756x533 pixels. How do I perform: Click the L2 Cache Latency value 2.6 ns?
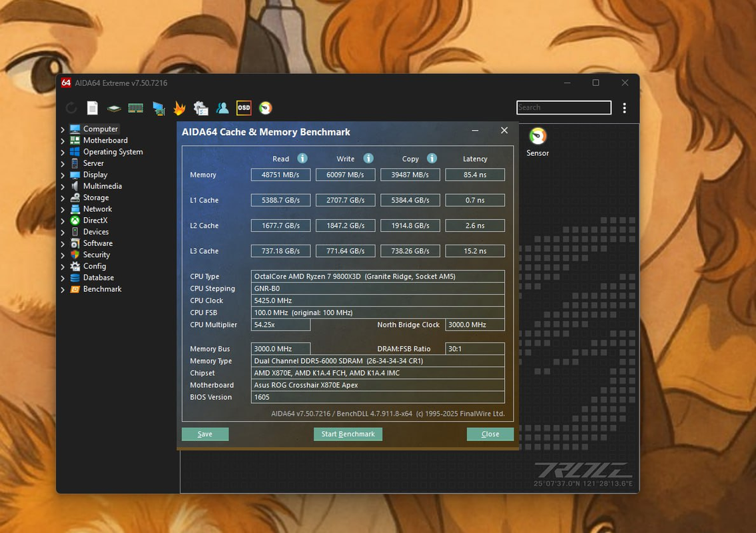pos(475,226)
